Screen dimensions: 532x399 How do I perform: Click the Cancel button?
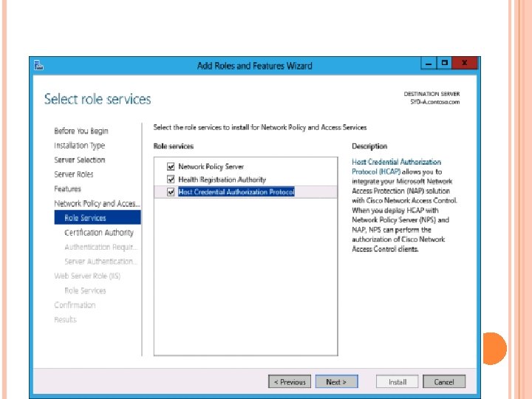(444, 382)
